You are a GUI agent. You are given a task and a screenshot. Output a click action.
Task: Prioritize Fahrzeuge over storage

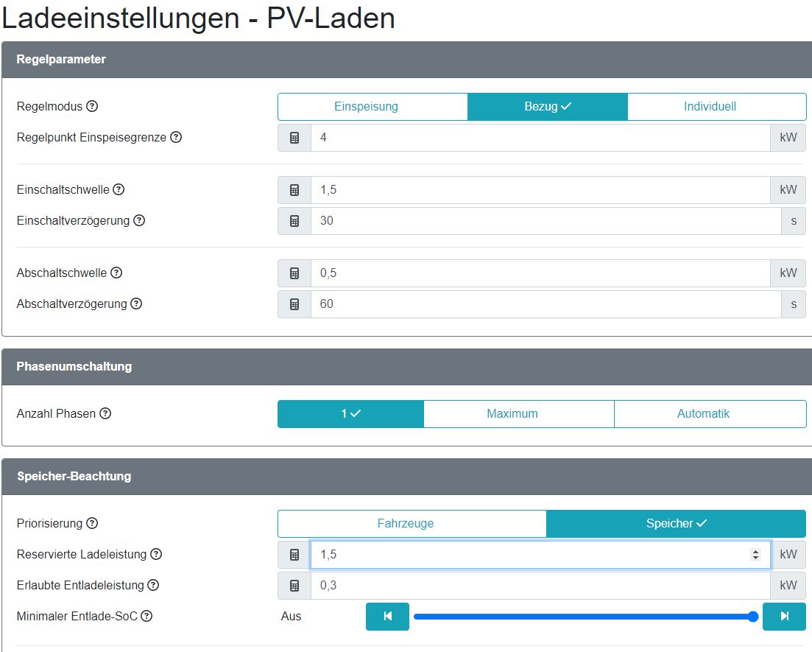coord(412,524)
